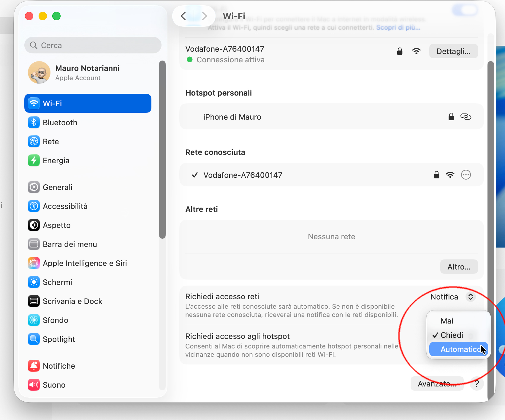Open the Schermi displays icon
Viewport: 505px width, 420px height.
click(34, 282)
